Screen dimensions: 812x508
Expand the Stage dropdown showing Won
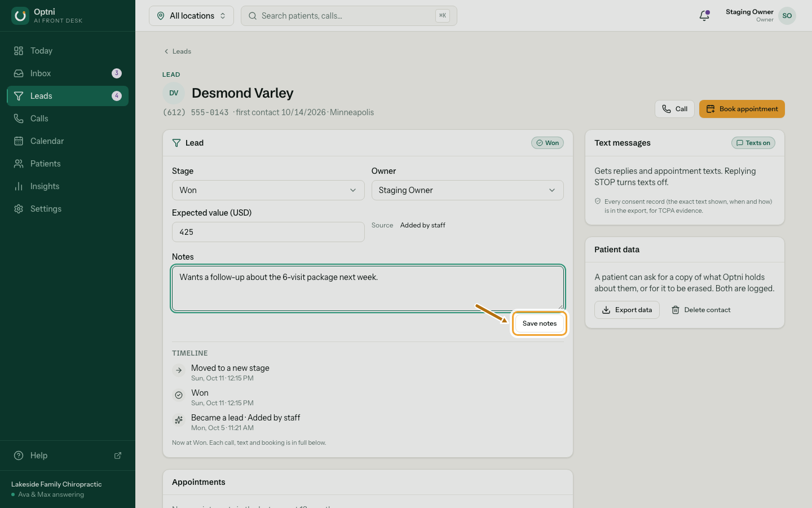point(268,190)
